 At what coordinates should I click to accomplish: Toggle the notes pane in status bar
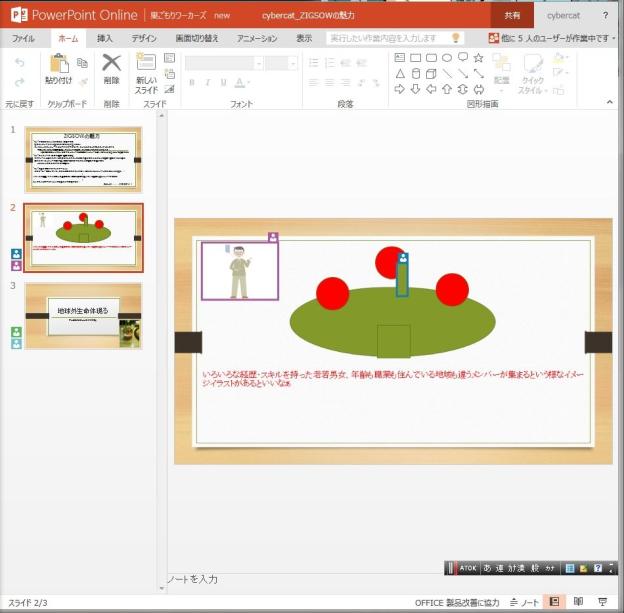click(525, 602)
